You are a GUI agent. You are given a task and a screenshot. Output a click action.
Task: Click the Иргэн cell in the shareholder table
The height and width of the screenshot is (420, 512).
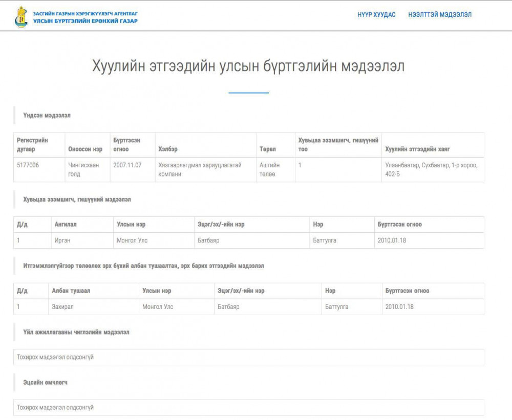(x=63, y=240)
